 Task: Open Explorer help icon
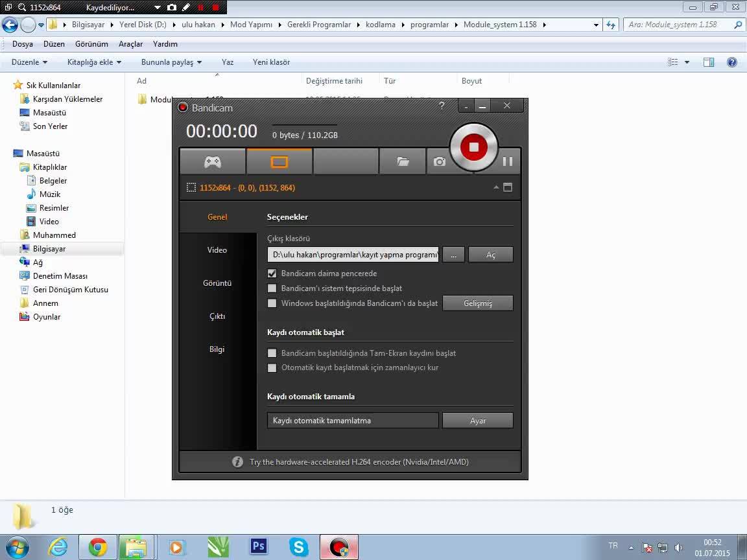(x=731, y=62)
